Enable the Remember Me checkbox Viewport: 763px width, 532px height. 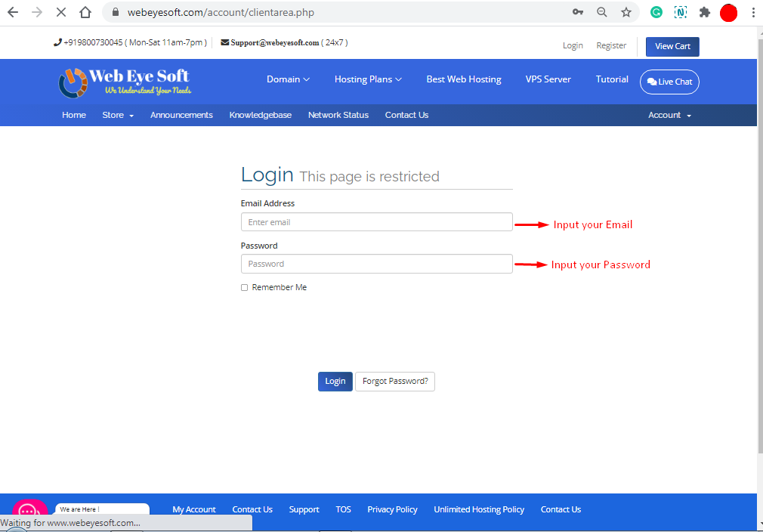coord(244,287)
